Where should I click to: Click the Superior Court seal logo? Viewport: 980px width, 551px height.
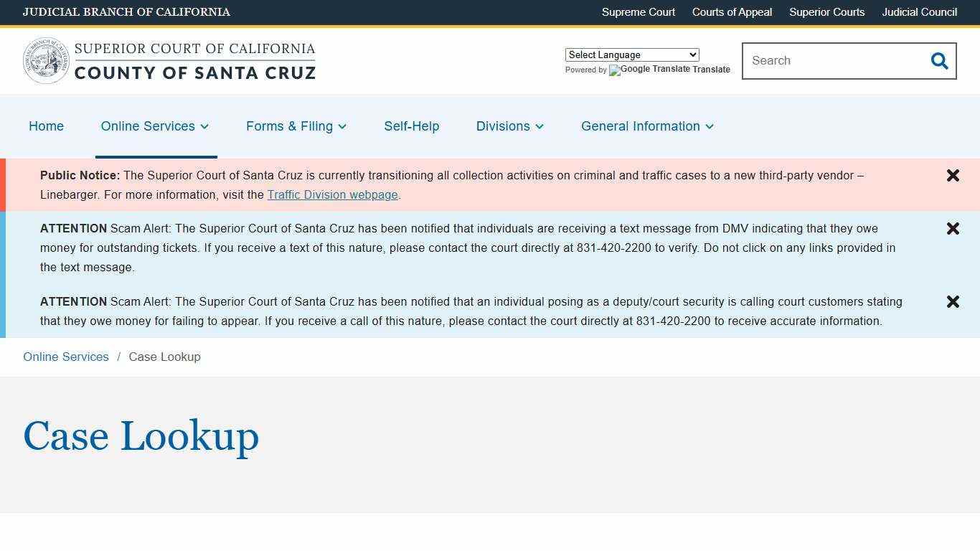[x=45, y=60]
